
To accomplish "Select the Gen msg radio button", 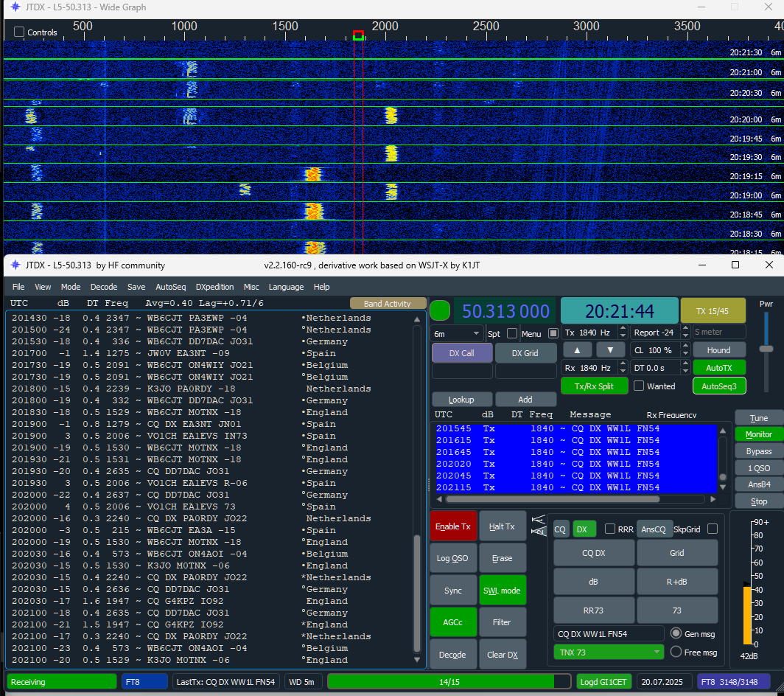I will (676, 633).
